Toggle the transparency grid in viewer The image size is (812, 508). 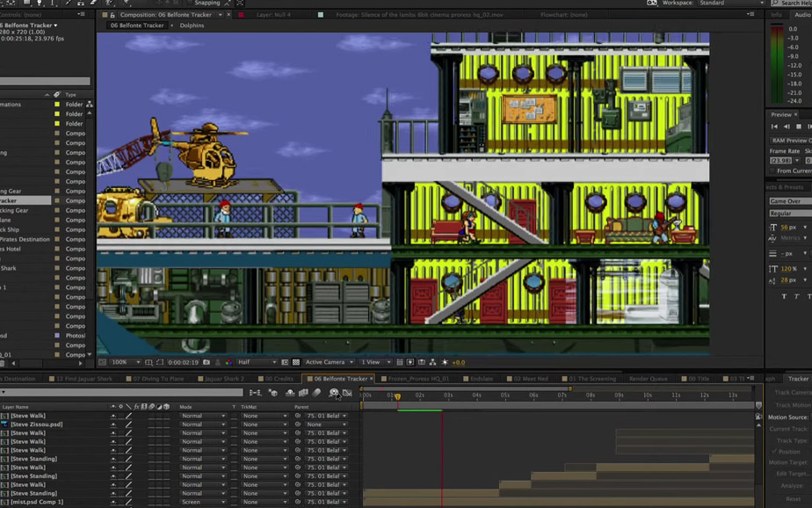tap(296, 362)
